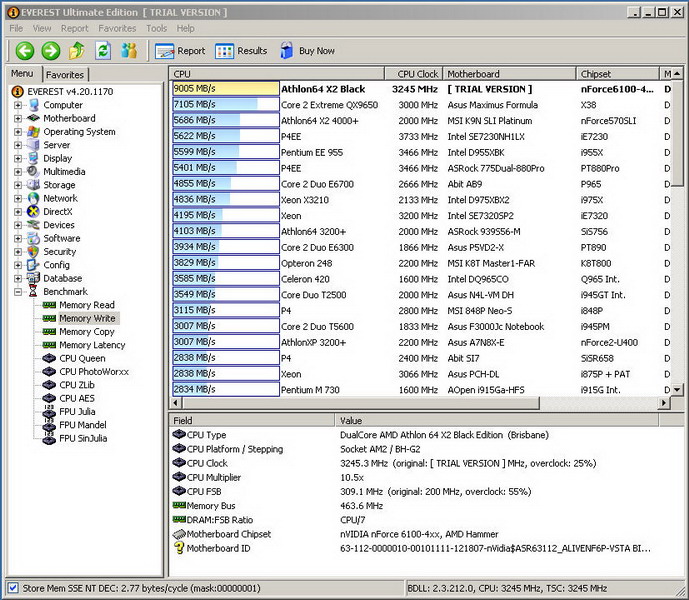This screenshot has width=689, height=600.
Task: Click the 7105 MB/s result bar
Action: tap(226, 105)
